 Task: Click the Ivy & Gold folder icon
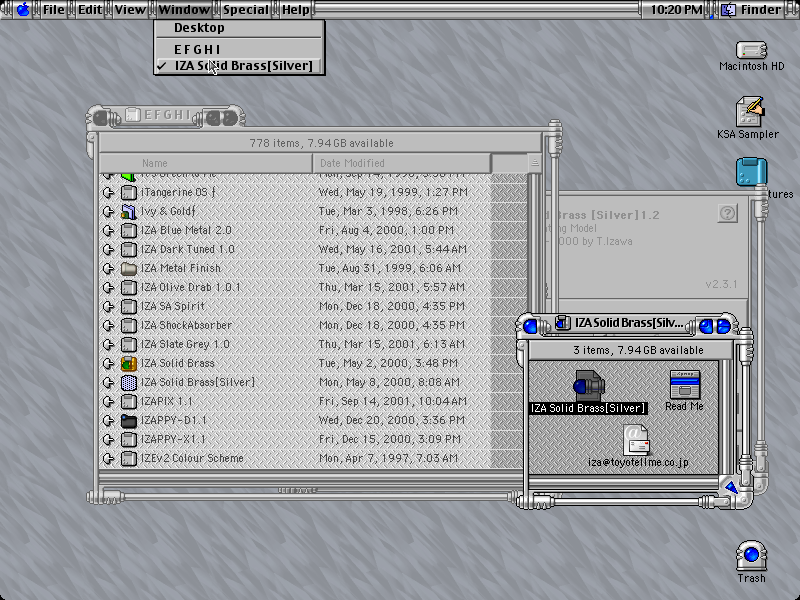(129, 211)
